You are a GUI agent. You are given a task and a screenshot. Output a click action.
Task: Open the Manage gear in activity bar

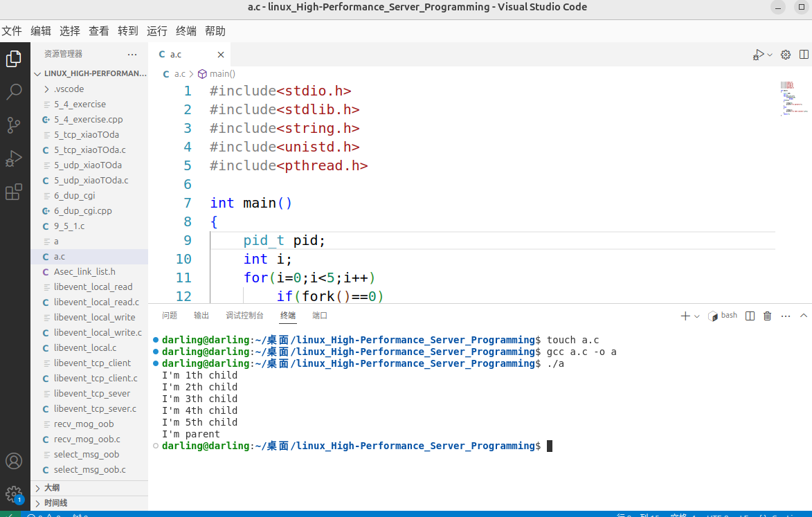pyautogui.click(x=14, y=493)
